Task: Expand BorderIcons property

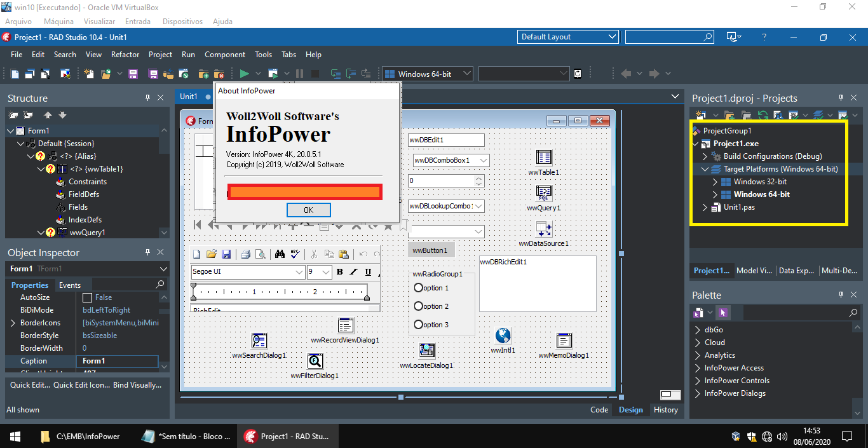Action: coord(13,323)
